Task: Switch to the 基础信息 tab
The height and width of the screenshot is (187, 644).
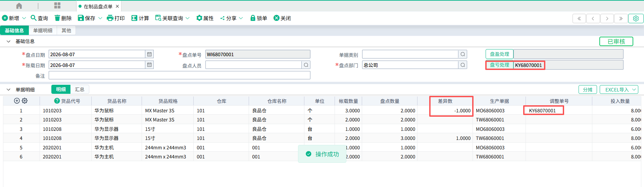Action: [14, 30]
